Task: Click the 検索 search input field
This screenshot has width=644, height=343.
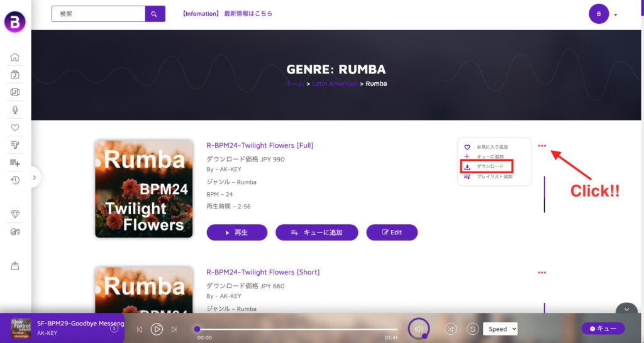Action: tap(99, 14)
